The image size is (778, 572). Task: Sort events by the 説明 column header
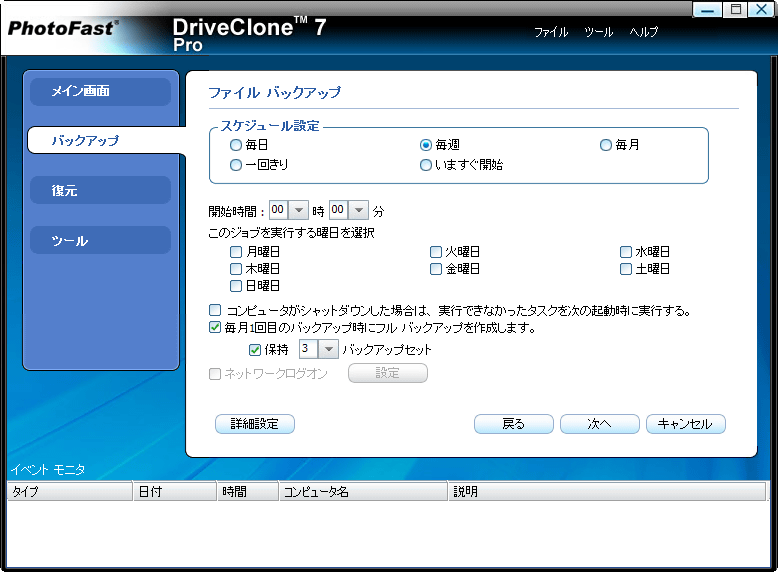pos(608,491)
